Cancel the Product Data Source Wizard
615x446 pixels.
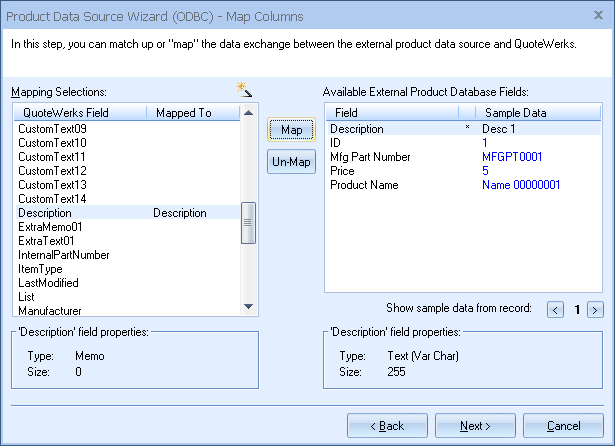[563, 426]
